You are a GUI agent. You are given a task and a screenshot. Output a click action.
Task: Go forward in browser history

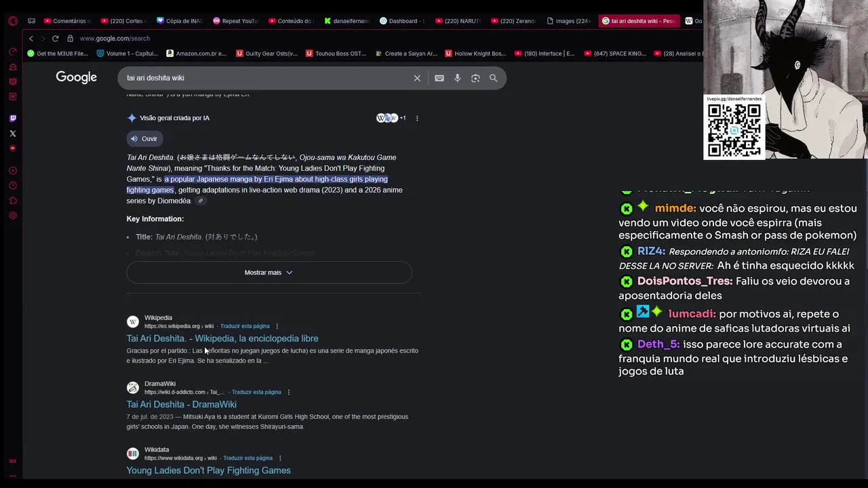43,39
